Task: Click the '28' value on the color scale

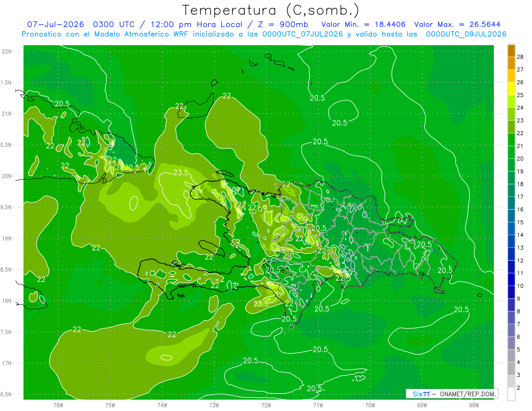Action: [520, 57]
